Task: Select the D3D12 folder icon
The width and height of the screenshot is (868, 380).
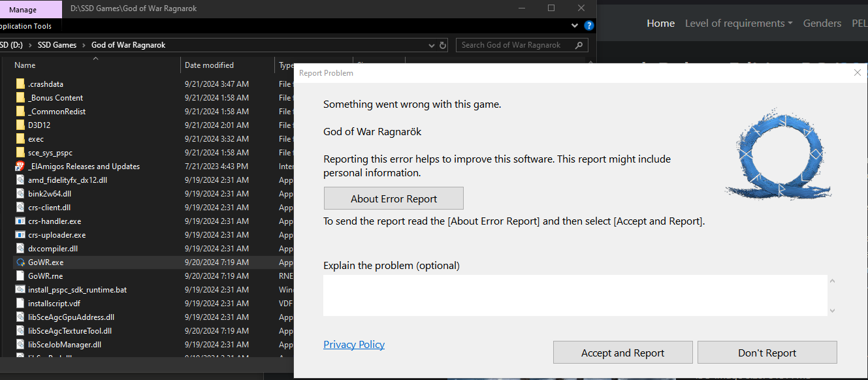Action: 20,125
